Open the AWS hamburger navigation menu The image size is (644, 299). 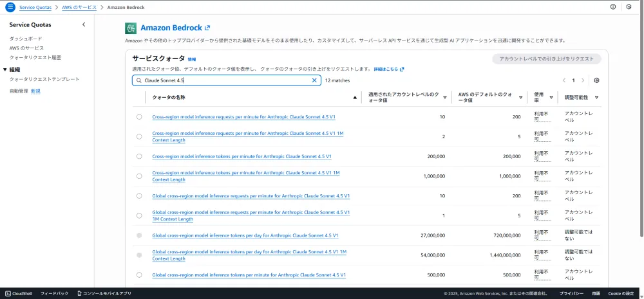10,7
